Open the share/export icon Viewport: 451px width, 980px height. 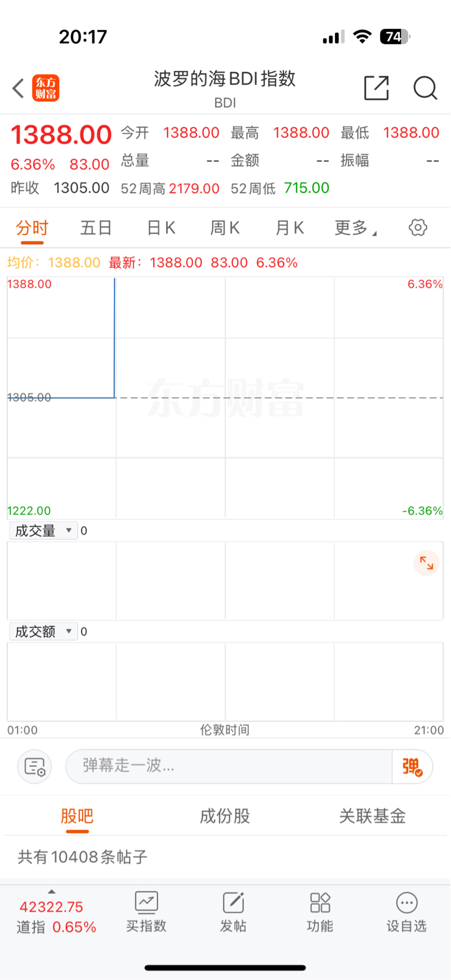click(376, 88)
